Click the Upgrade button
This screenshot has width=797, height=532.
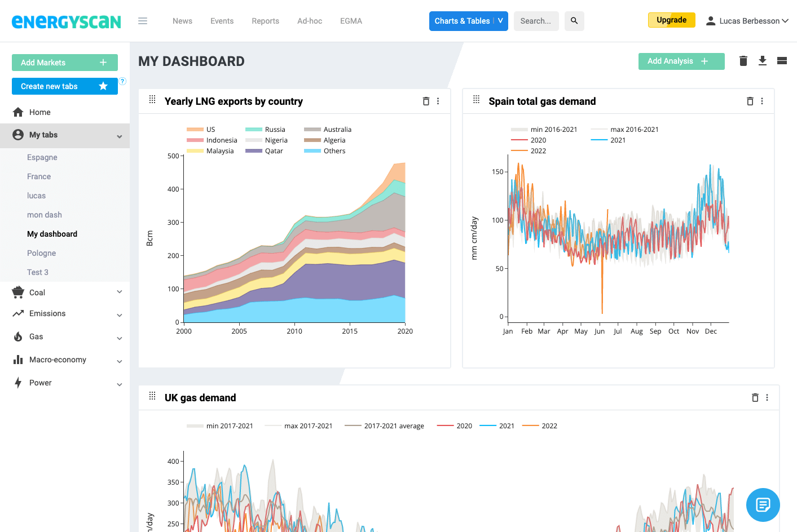[x=671, y=20]
